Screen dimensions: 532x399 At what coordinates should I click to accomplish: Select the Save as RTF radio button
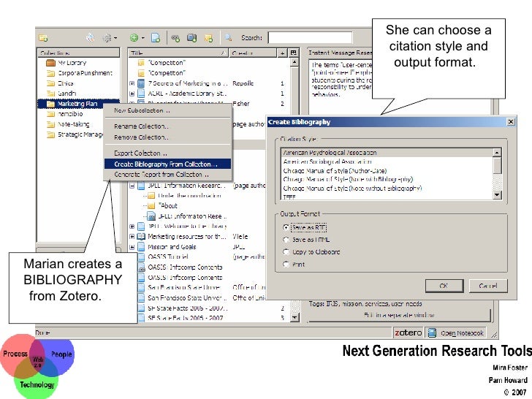pyautogui.click(x=286, y=227)
